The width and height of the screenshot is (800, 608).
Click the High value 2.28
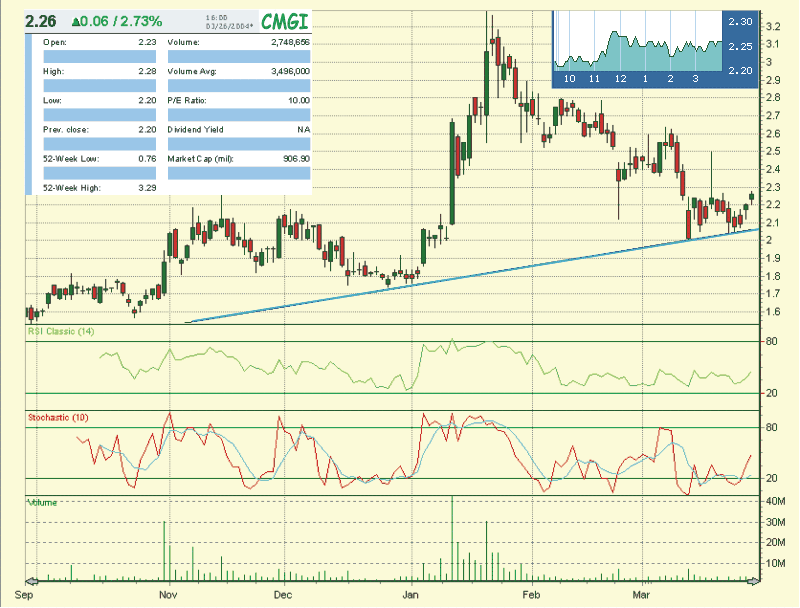point(147,71)
